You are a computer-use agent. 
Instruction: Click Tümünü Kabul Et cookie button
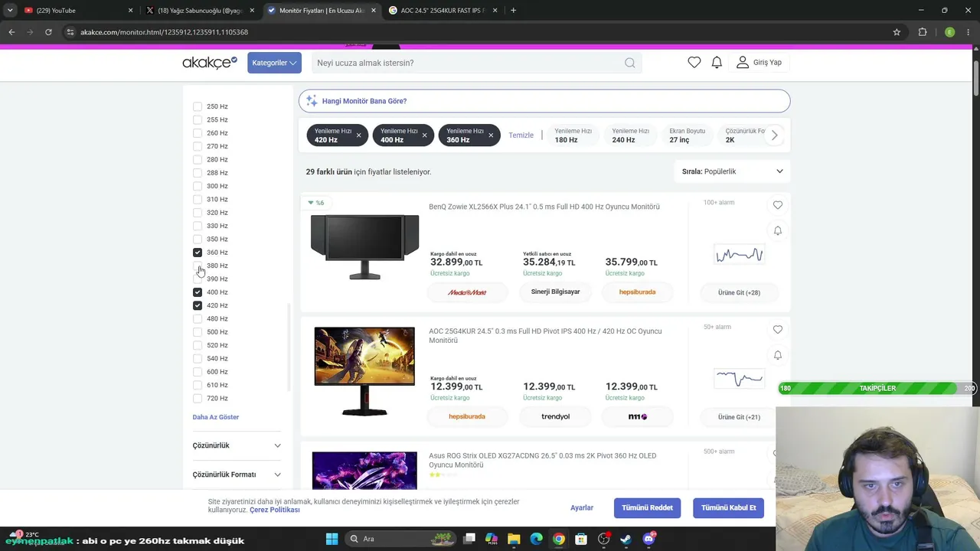728,507
